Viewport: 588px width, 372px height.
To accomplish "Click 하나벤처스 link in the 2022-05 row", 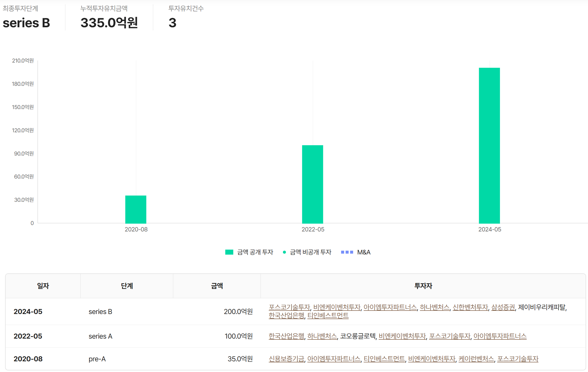I will click(x=322, y=336).
